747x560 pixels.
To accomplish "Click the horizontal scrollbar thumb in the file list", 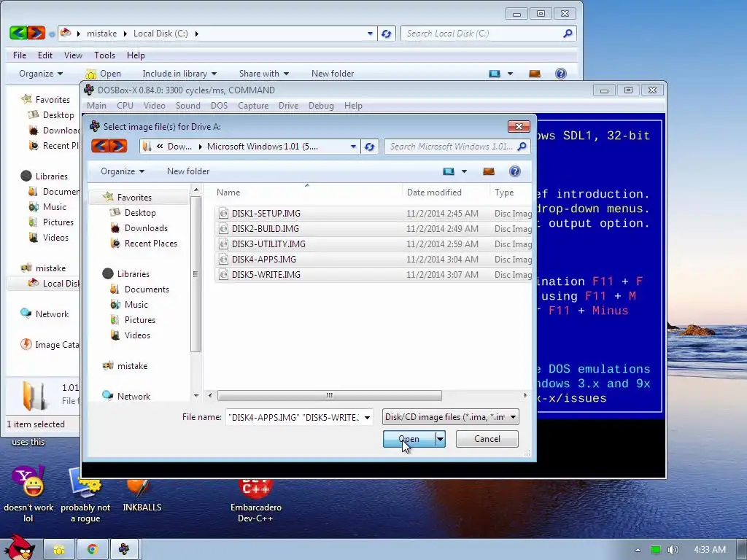I will [x=329, y=395].
